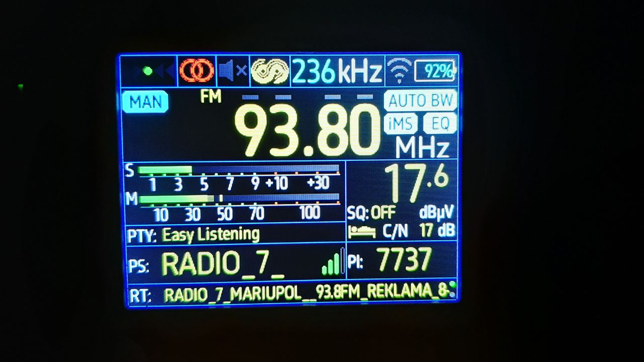The width and height of the screenshot is (644, 362).
Task: Tap the green dot tuning indicator
Action: pos(147,71)
